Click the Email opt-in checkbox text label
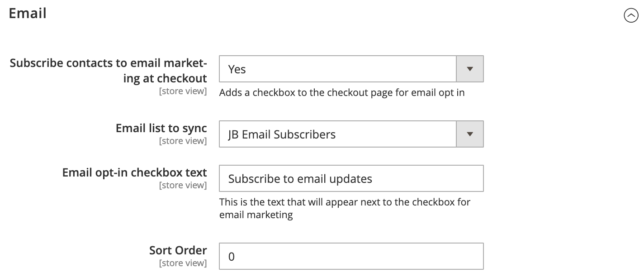This screenshot has width=644, height=277. (x=134, y=172)
